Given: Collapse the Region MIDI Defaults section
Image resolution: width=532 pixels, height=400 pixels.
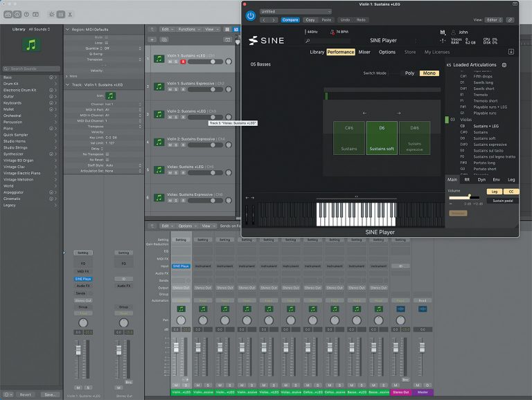Looking at the screenshot, I should (x=67, y=29).
